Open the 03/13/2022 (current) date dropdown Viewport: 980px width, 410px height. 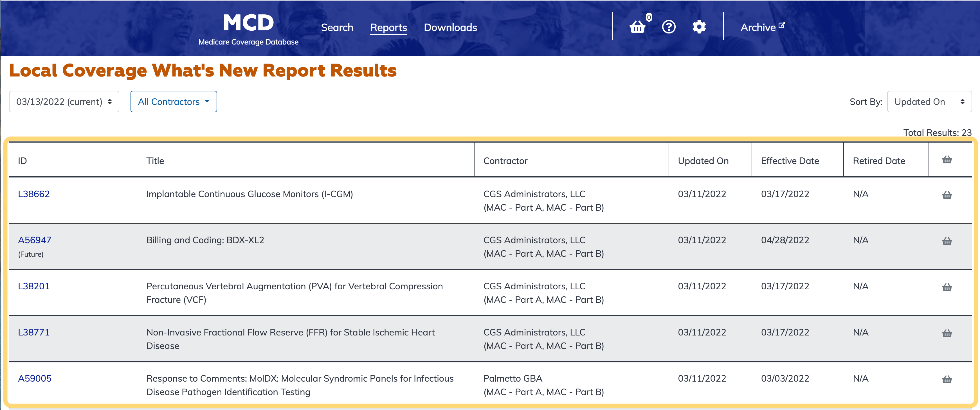[64, 102]
